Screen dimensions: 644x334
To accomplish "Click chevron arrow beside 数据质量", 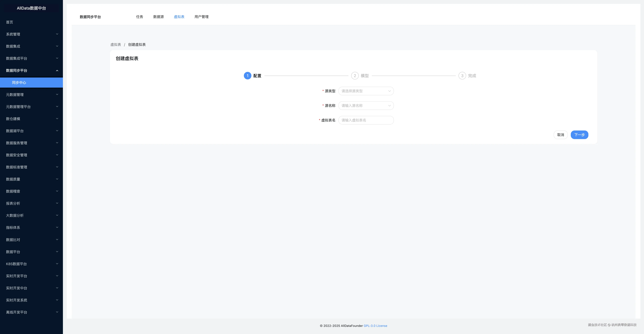I will click(x=57, y=179).
